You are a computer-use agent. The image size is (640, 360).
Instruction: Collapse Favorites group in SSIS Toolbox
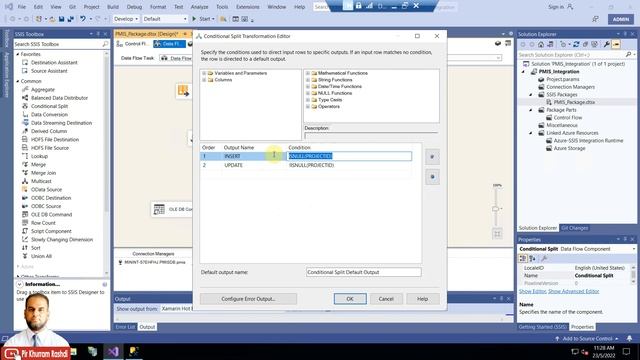pos(18,54)
